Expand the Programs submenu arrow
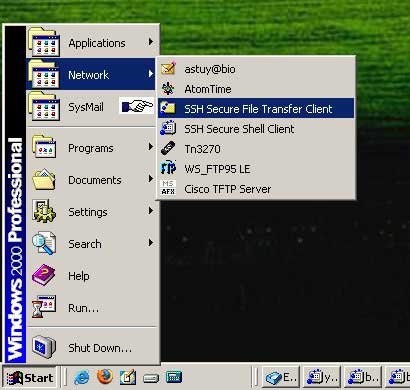 151,147
